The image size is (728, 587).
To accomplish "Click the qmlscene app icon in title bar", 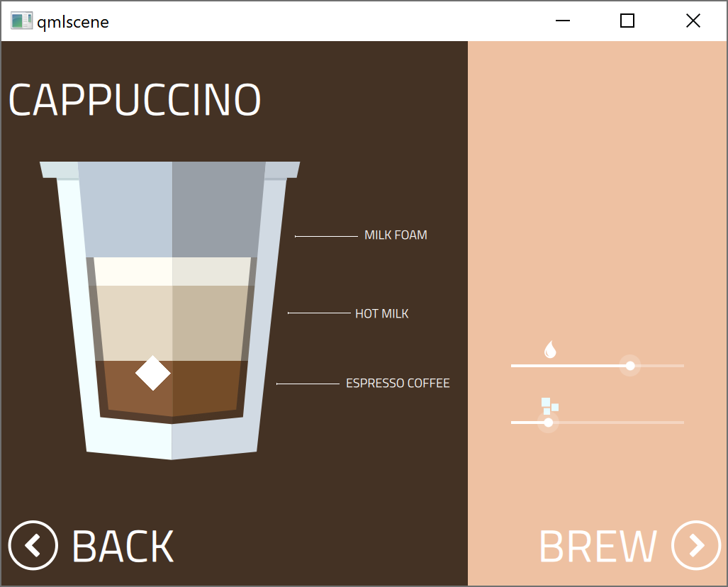I will pos(21,21).
